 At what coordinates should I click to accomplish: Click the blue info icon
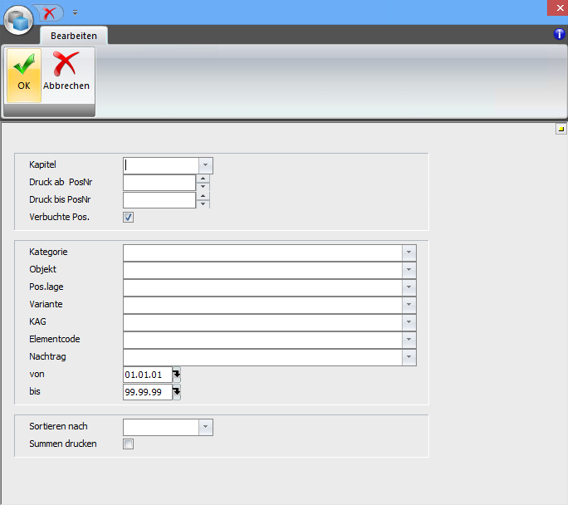[x=559, y=34]
